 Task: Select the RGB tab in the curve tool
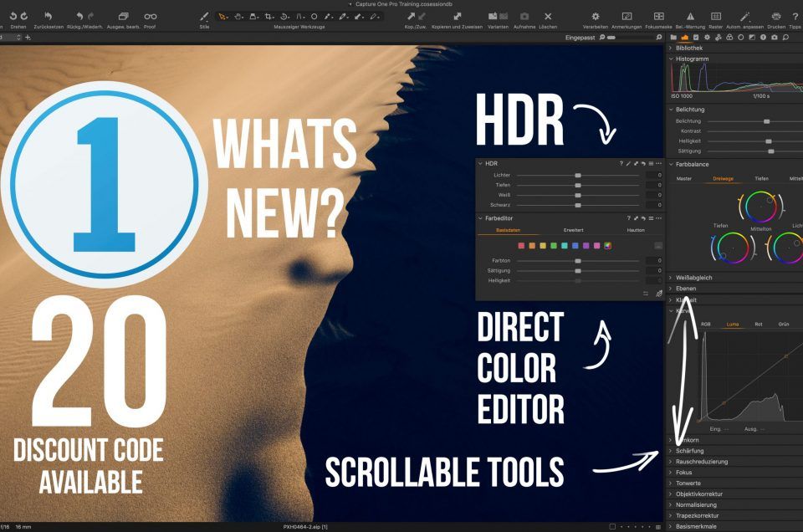coord(706,324)
